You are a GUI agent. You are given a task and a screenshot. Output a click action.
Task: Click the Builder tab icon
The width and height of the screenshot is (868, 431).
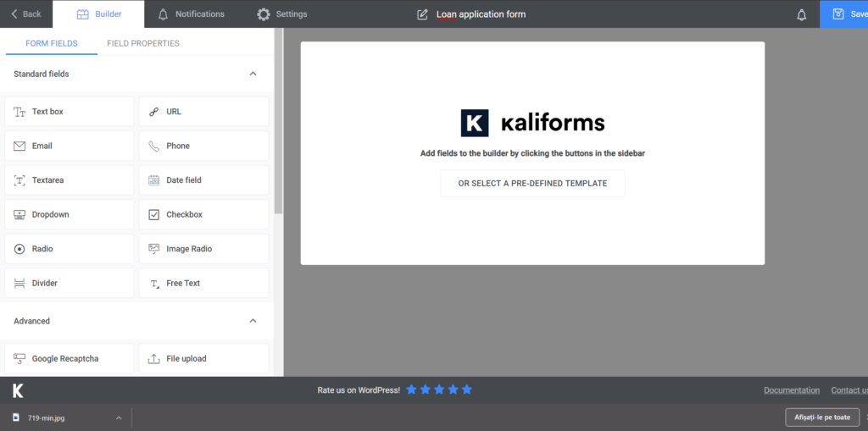[82, 14]
